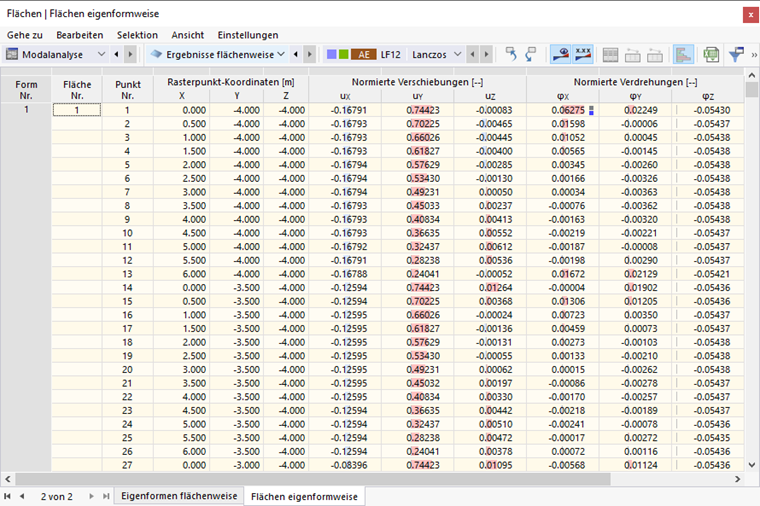The height and width of the screenshot is (506, 760).
Task: Click the Punkt Nr. column header
Action: pos(127,90)
